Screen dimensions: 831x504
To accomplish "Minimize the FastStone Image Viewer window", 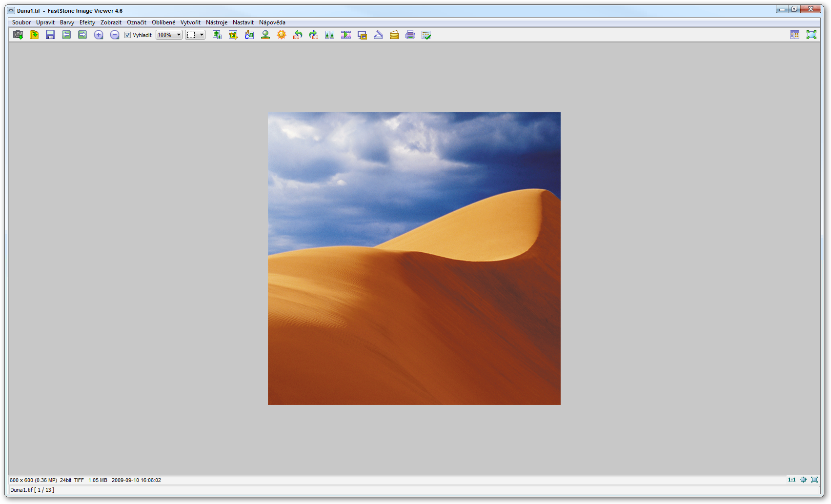I will 782,9.
